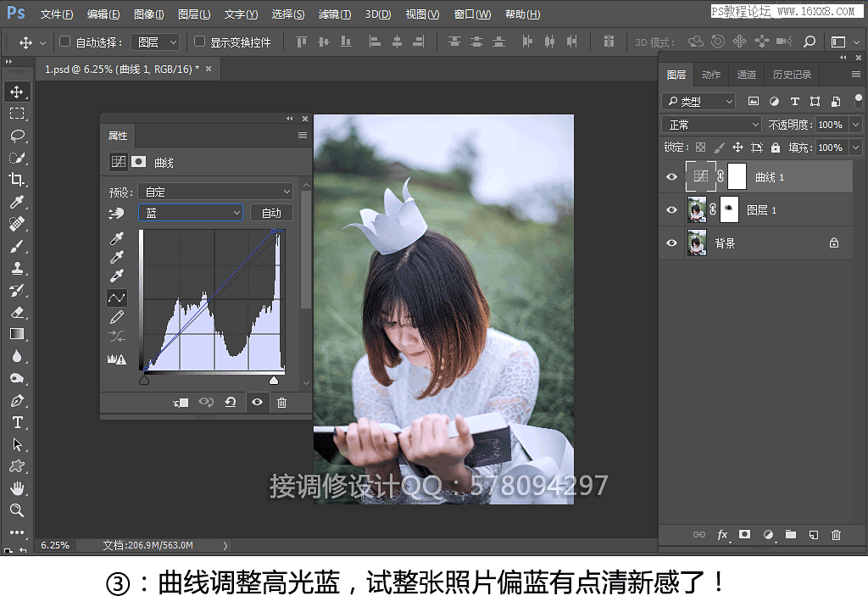Click the white point eyedropper in Curves

tap(117, 276)
